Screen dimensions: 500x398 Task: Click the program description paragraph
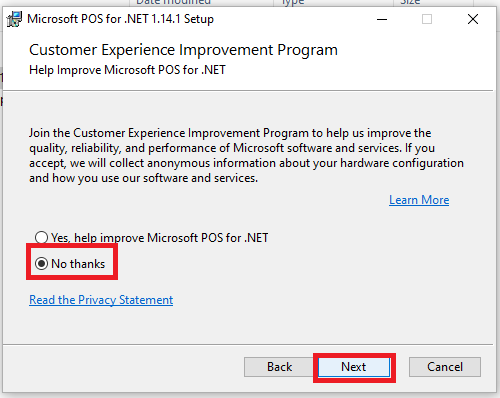(x=246, y=155)
